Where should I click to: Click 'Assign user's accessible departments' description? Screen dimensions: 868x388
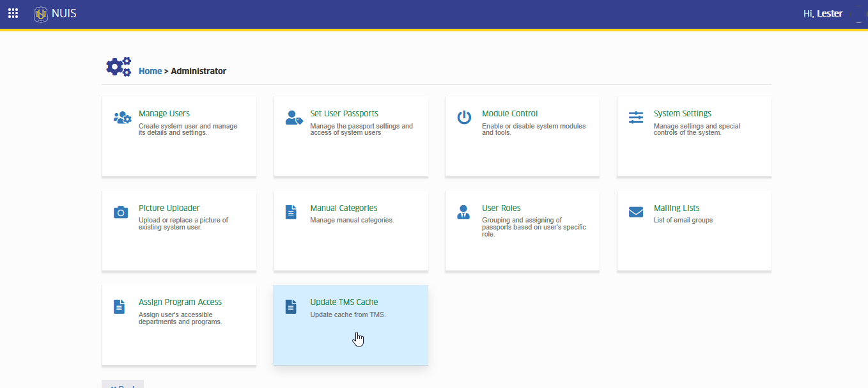click(180, 318)
